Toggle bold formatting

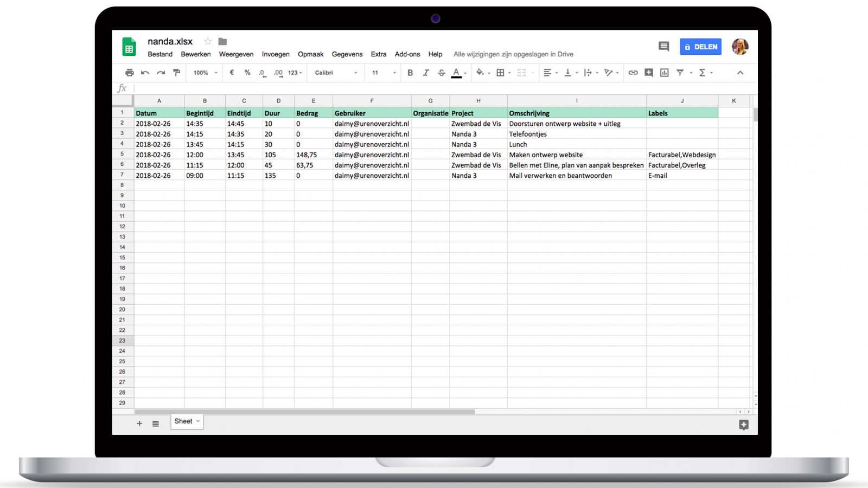click(x=410, y=73)
